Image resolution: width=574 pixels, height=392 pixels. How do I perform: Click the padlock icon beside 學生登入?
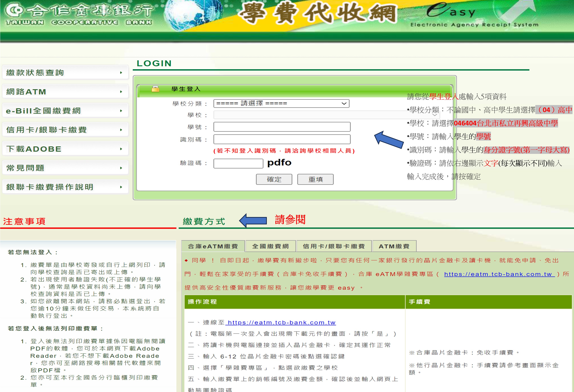tap(155, 89)
